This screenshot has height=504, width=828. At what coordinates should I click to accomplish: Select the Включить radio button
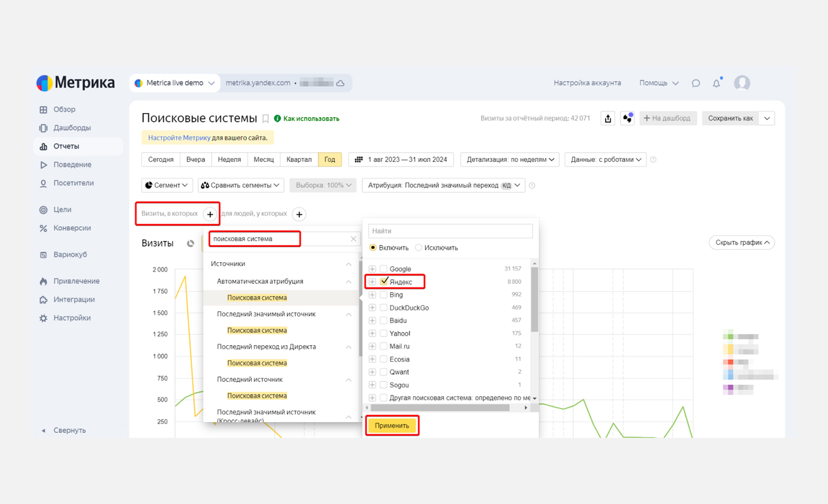coord(373,248)
